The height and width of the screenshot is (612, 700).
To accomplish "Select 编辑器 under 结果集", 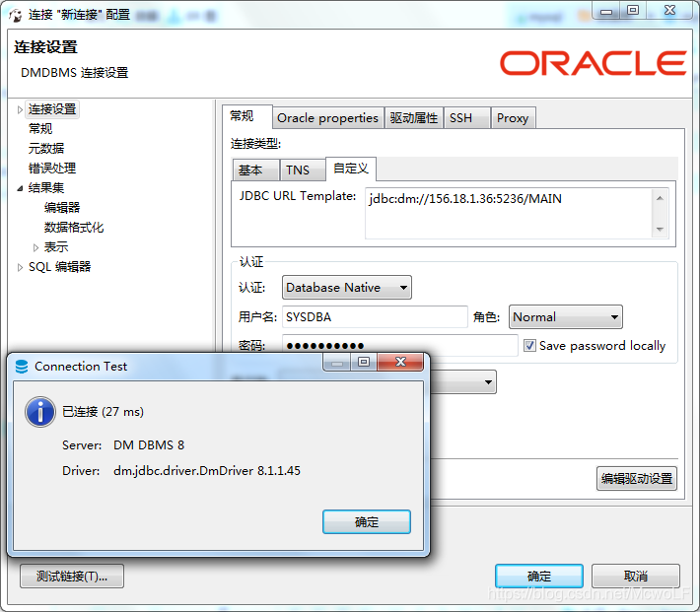I will click(62, 208).
